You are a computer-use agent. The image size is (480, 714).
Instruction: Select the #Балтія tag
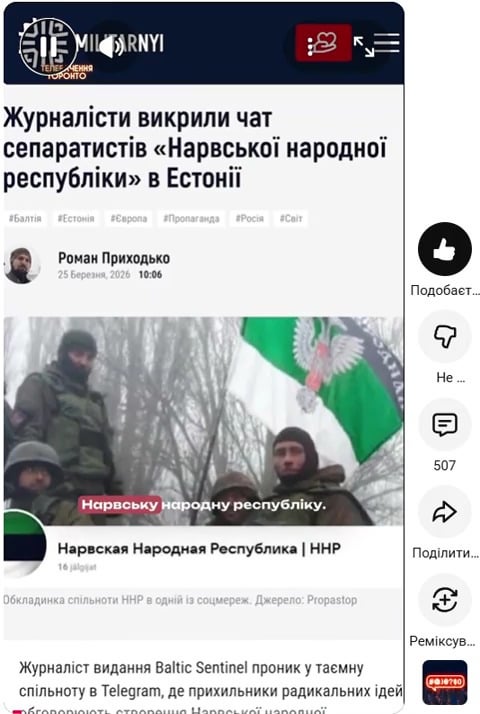click(26, 219)
